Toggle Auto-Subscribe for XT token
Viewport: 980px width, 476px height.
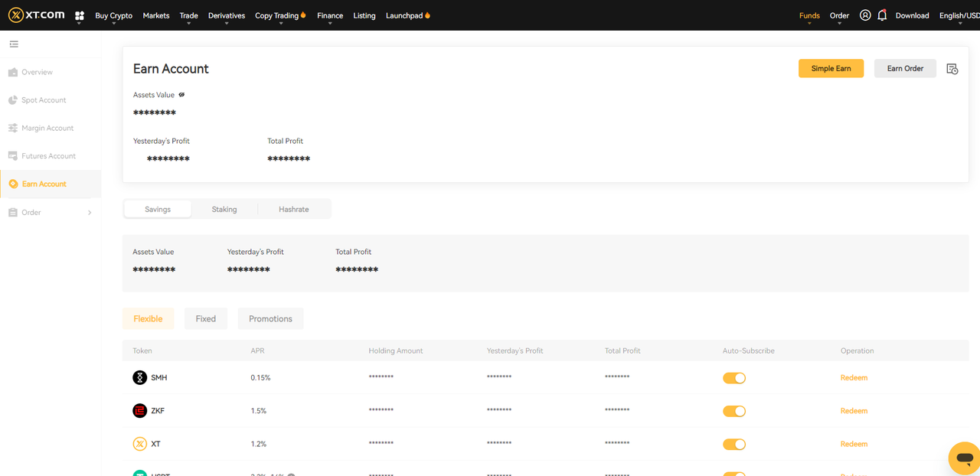733,444
